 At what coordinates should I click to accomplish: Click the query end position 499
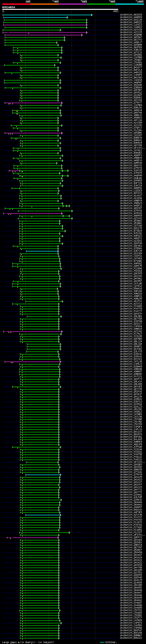115,11
